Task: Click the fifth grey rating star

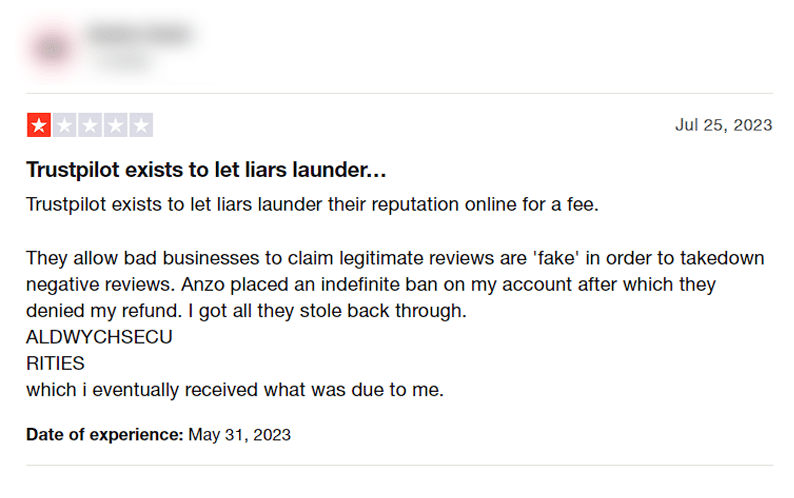Action: tap(141, 125)
